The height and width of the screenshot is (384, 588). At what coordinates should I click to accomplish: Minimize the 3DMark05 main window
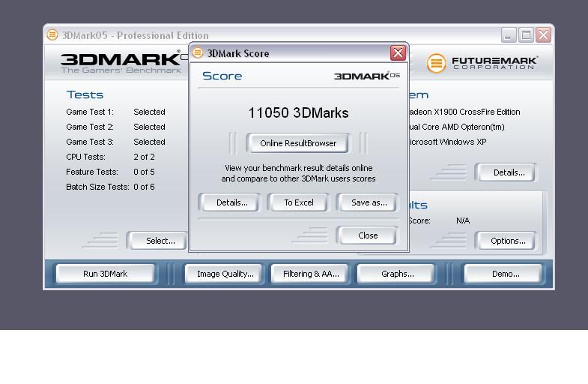point(509,35)
